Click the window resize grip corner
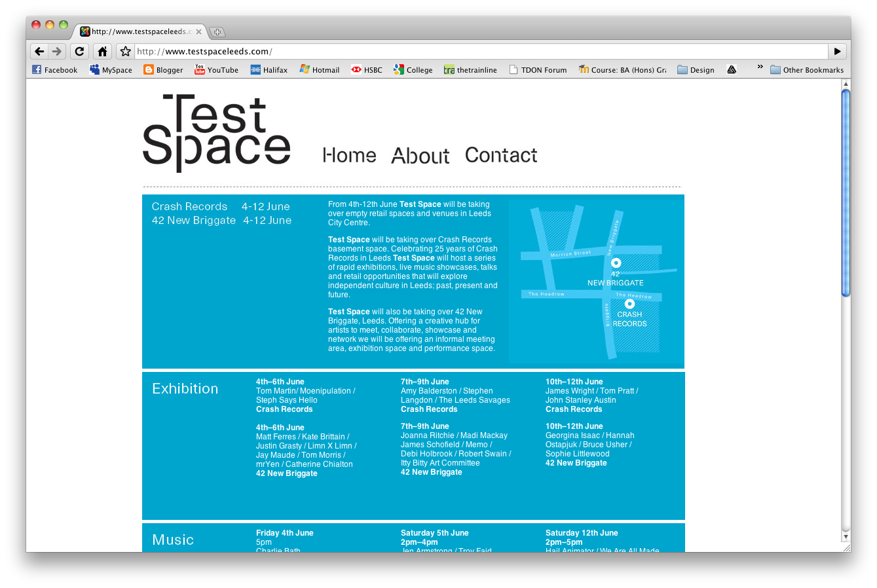The image size is (877, 588). tap(846, 547)
